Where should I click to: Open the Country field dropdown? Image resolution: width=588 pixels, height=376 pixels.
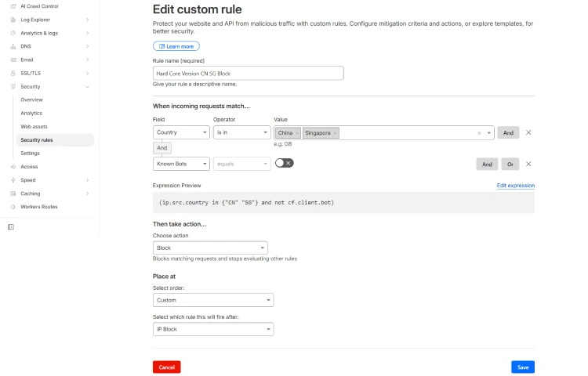[181, 132]
